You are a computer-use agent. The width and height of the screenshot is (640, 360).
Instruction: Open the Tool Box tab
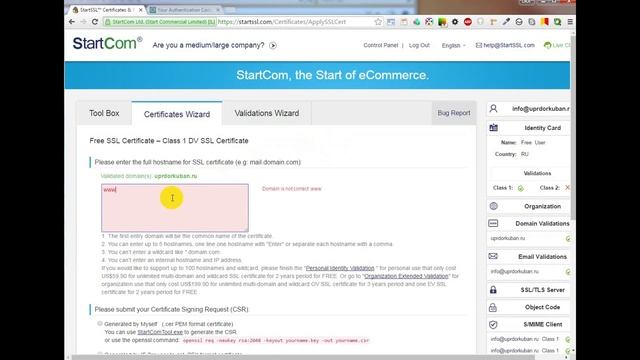tap(104, 113)
